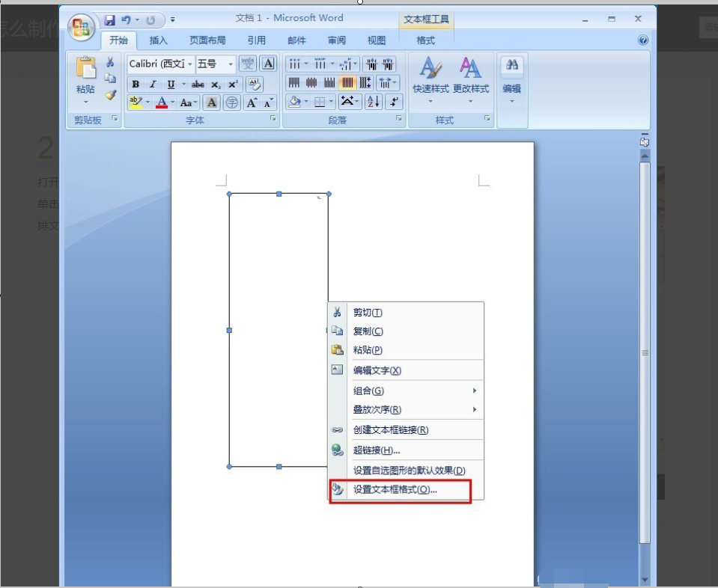Open the Calibri font name dropdown
Image resolution: width=718 pixels, height=588 pixels.
pos(190,64)
